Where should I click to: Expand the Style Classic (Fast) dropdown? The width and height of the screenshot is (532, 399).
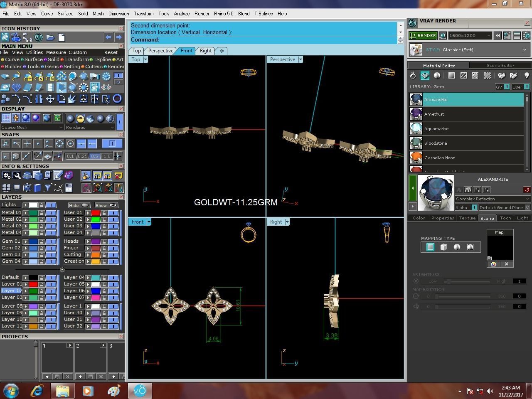(470, 50)
